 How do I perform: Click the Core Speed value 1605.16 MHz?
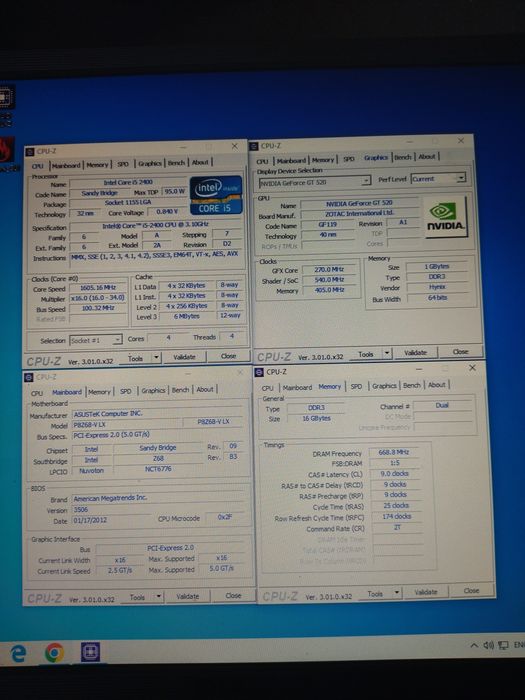coord(98,288)
